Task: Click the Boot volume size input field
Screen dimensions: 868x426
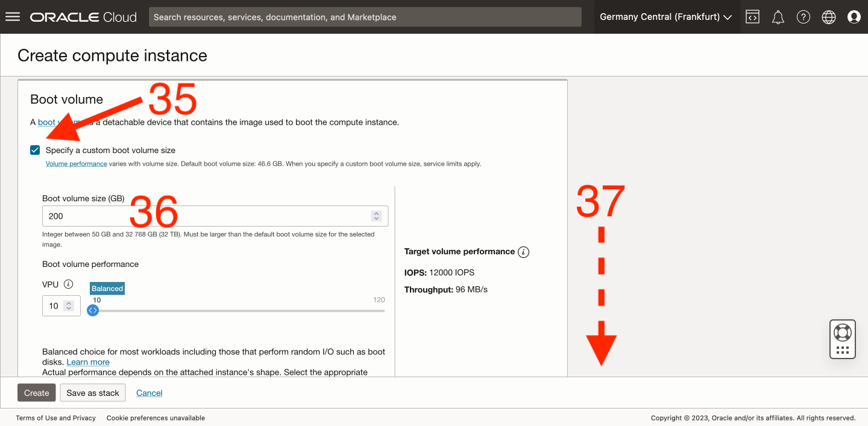Action: [205, 216]
